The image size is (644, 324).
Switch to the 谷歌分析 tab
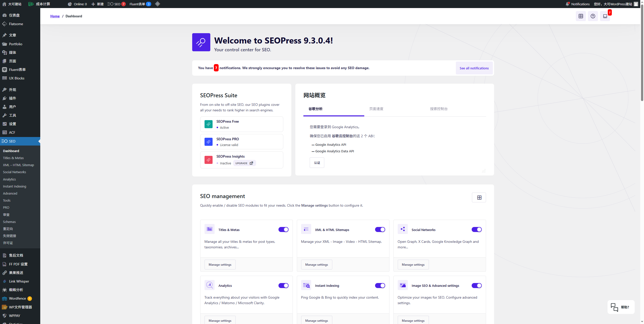pyautogui.click(x=334, y=109)
